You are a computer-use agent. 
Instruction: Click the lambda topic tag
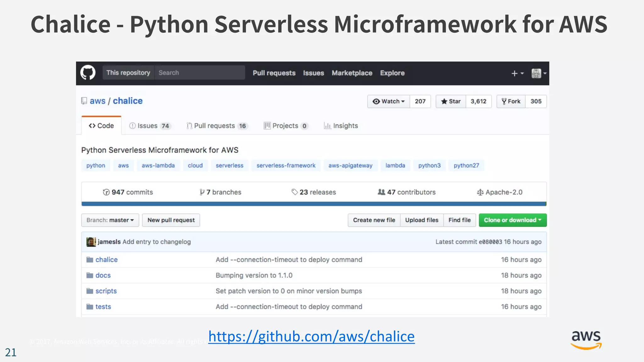pyautogui.click(x=395, y=165)
